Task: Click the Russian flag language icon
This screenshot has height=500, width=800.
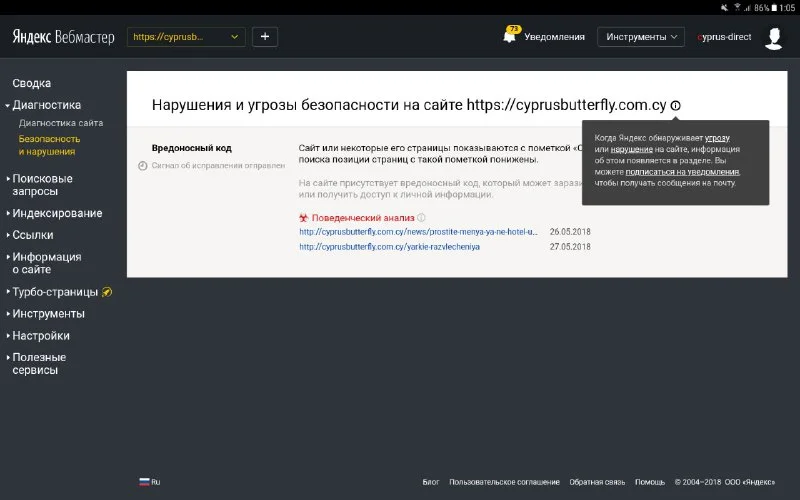Action: [144, 481]
